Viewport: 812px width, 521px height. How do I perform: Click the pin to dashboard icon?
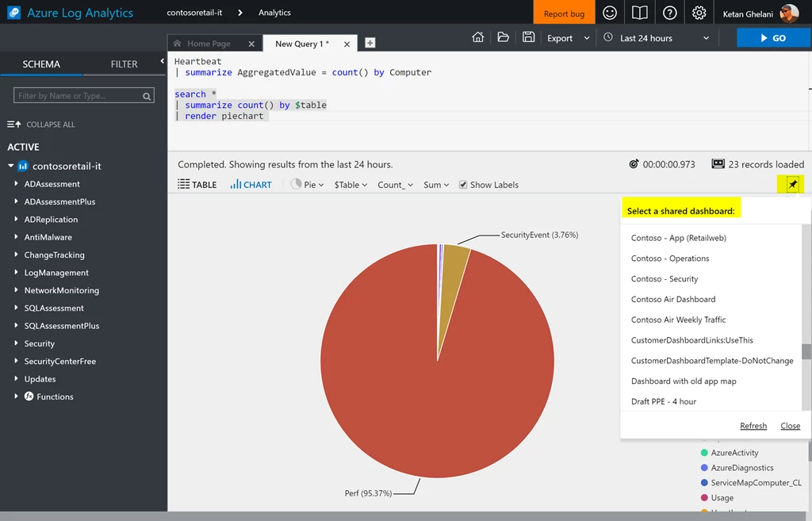[792, 184]
